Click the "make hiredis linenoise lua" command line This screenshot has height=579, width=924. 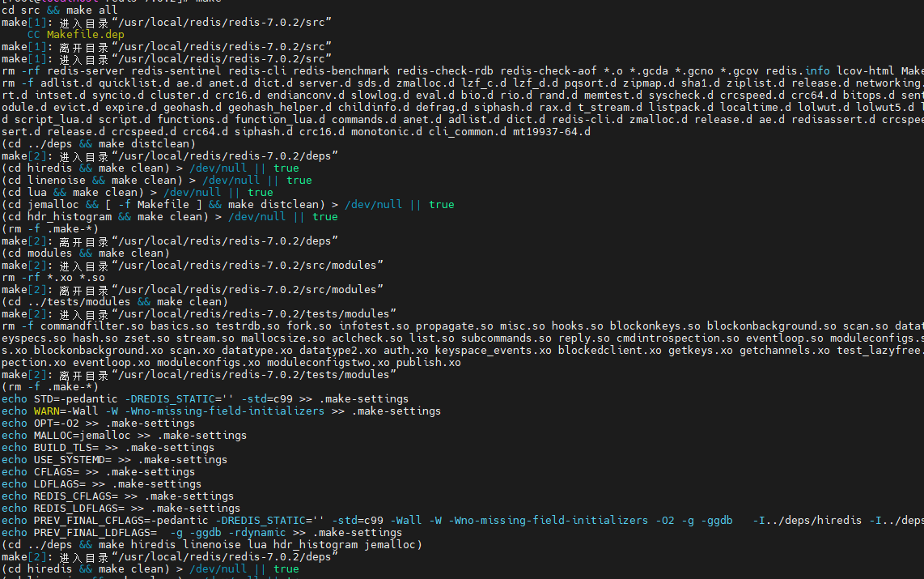click(211, 544)
